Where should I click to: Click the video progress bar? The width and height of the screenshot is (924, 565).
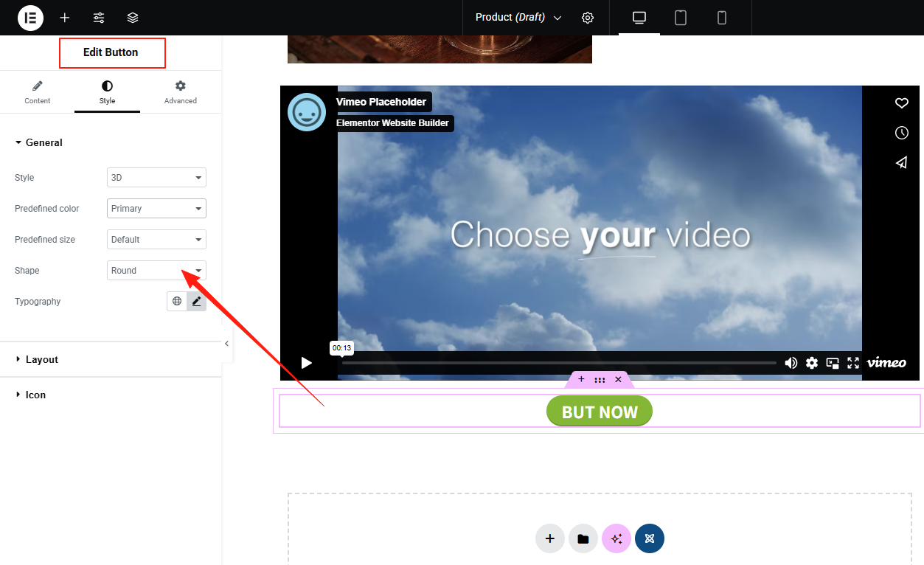pos(559,363)
